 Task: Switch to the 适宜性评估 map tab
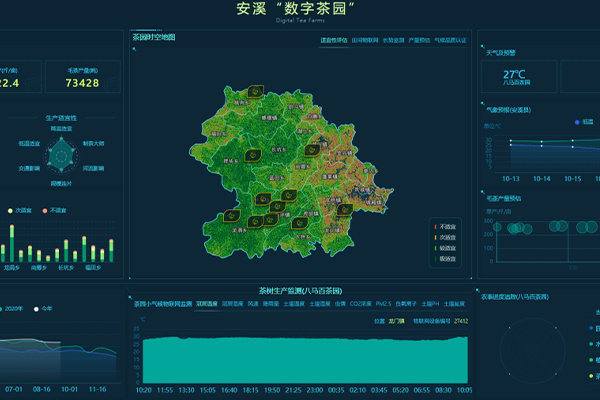(334, 41)
